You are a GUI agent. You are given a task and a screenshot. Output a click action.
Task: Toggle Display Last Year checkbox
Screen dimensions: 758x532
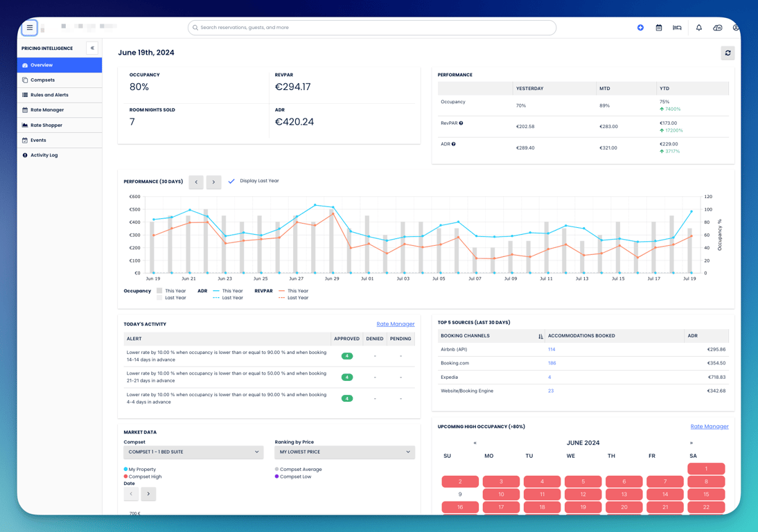coord(231,181)
